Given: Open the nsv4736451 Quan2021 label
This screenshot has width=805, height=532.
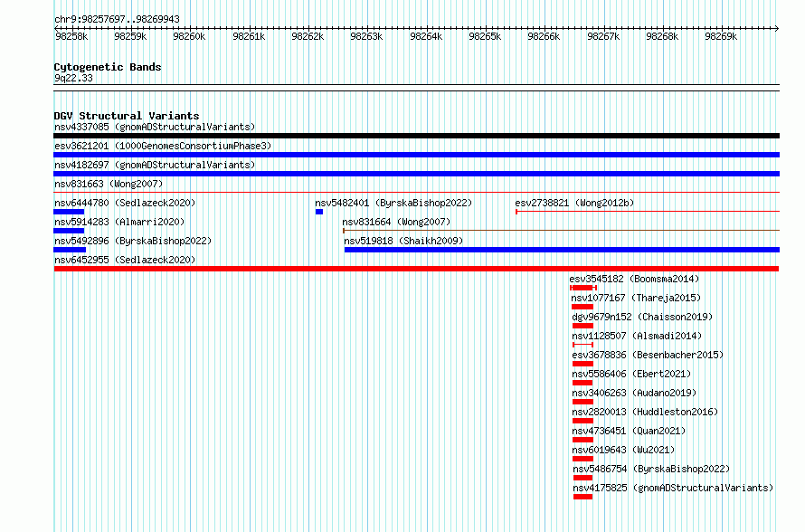Looking at the screenshot, I should tap(629, 431).
